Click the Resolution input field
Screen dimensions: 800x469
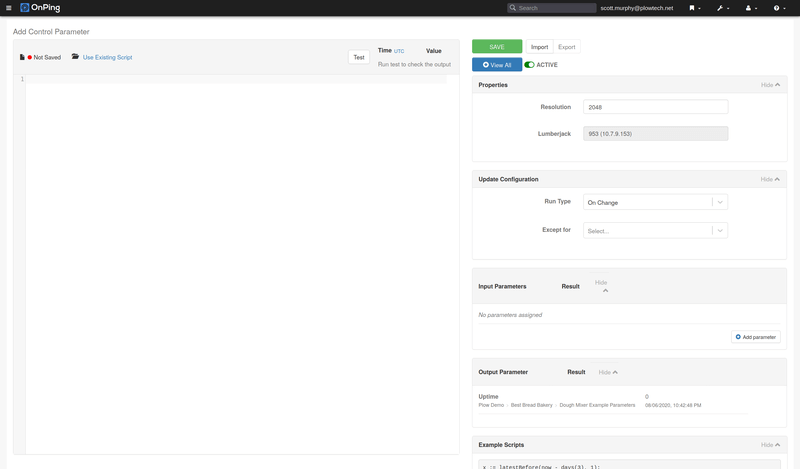click(655, 107)
